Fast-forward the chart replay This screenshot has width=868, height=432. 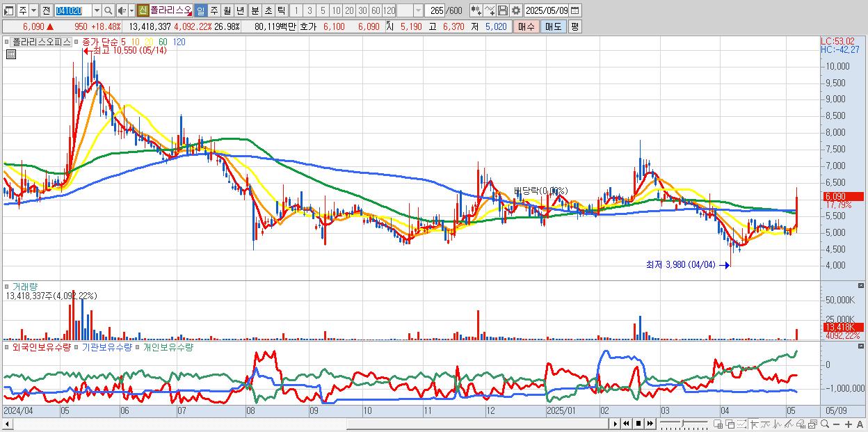tap(650, 424)
